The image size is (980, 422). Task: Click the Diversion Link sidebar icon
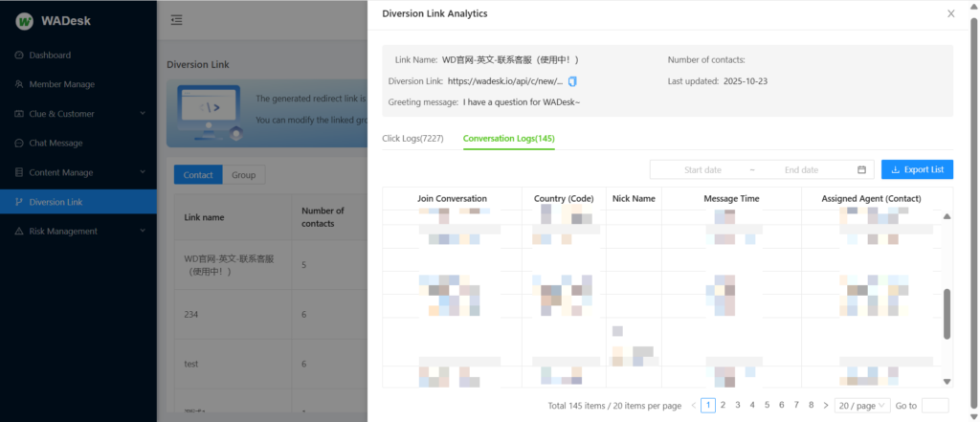19,202
